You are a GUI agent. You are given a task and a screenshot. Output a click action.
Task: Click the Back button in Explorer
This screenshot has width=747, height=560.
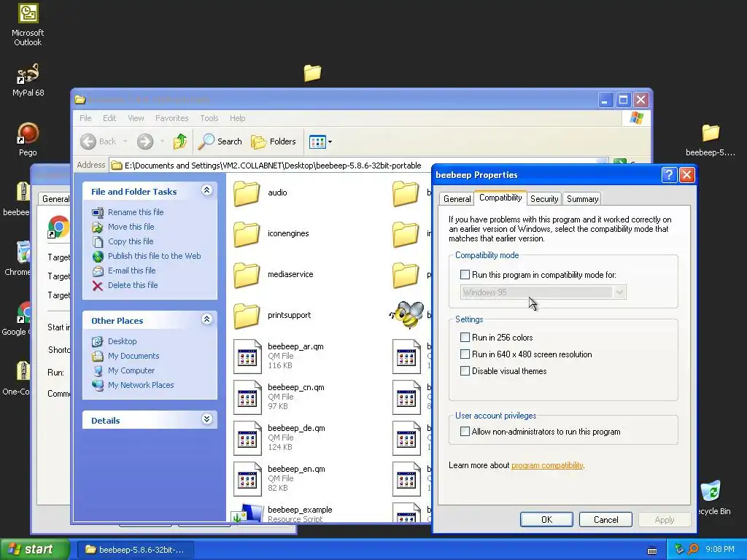98,141
